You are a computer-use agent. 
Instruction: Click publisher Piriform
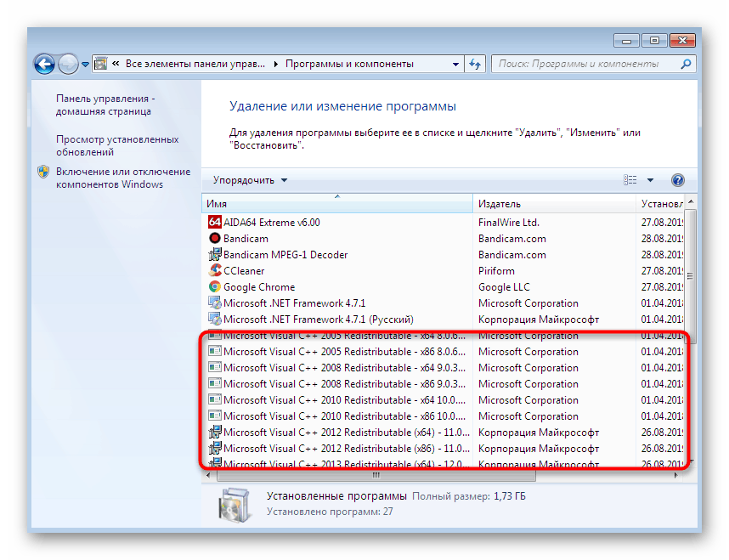point(496,271)
